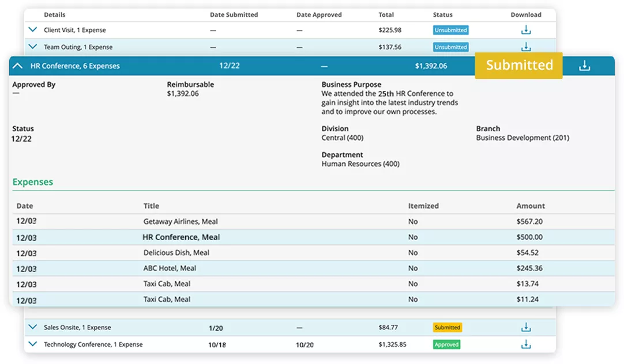Click the Date Submitted column header
The image size is (624, 364).
tap(234, 15)
